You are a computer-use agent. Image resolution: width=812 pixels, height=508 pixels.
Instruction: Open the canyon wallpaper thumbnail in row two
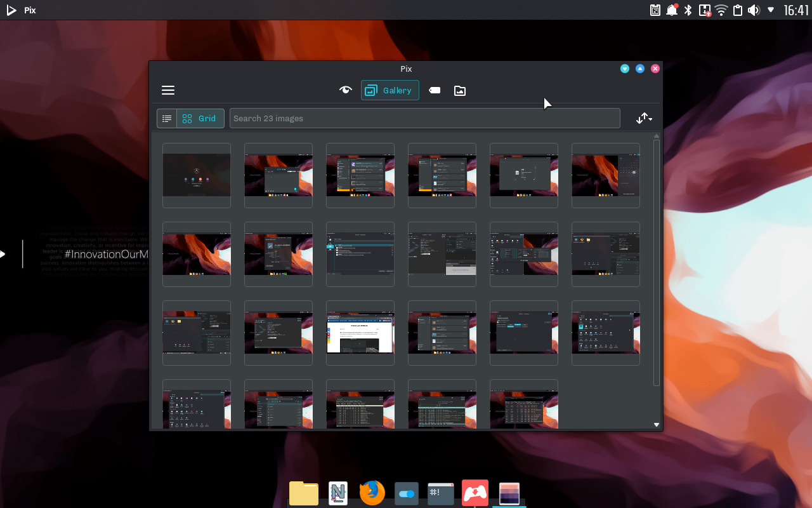(197, 254)
